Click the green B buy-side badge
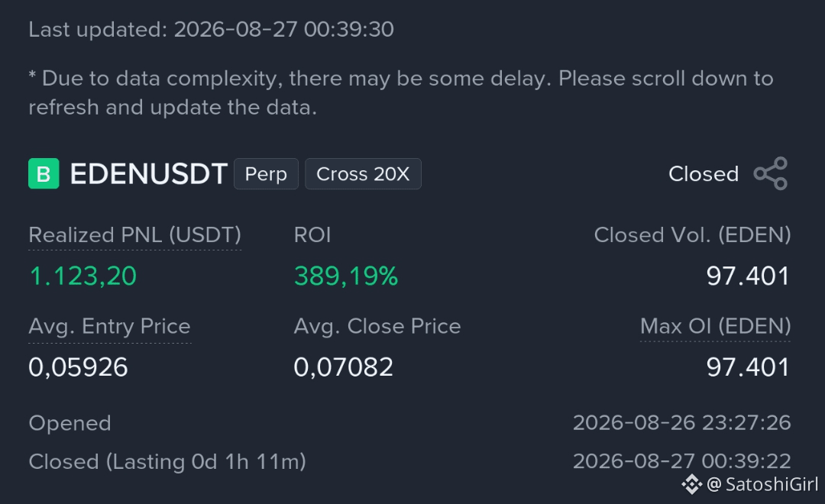The width and height of the screenshot is (825, 504). (x=44, y=173)
